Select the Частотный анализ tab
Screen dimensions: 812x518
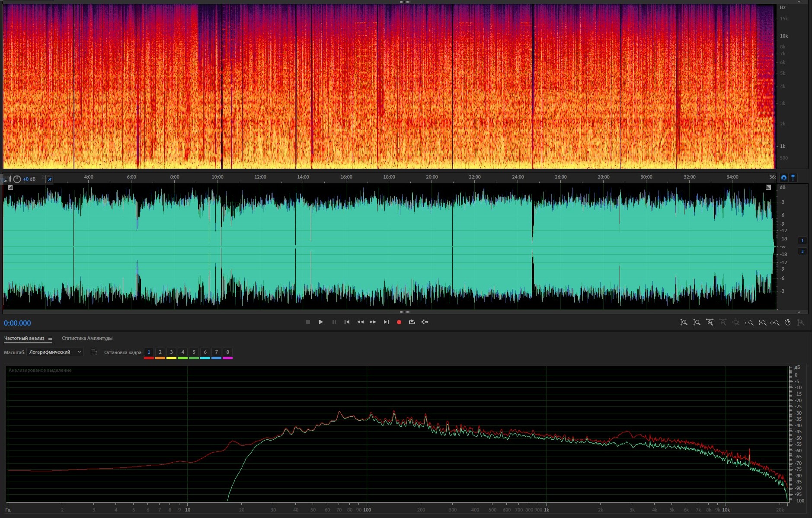pyautogui.click(x=24, y=339)
